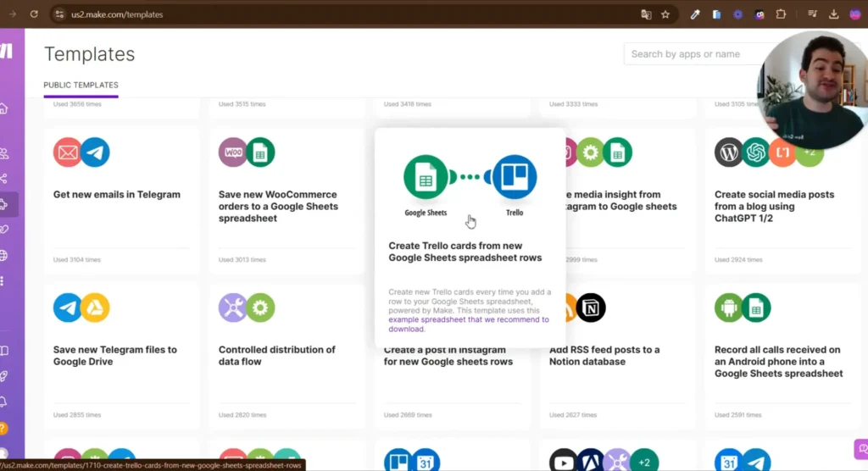
Task: Click the Android icon in Record all calls card
Action: [x=728, y=308]
